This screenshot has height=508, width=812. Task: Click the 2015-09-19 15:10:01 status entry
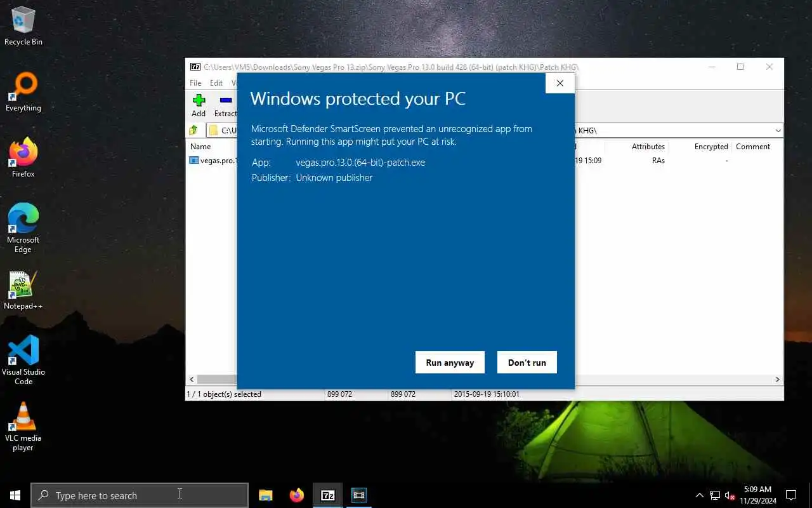tap(487, 394)
